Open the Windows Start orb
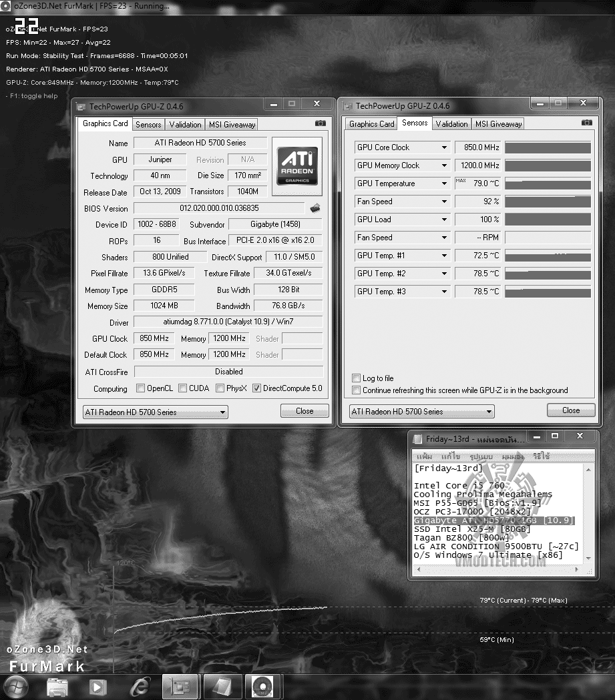 [16, 687]
